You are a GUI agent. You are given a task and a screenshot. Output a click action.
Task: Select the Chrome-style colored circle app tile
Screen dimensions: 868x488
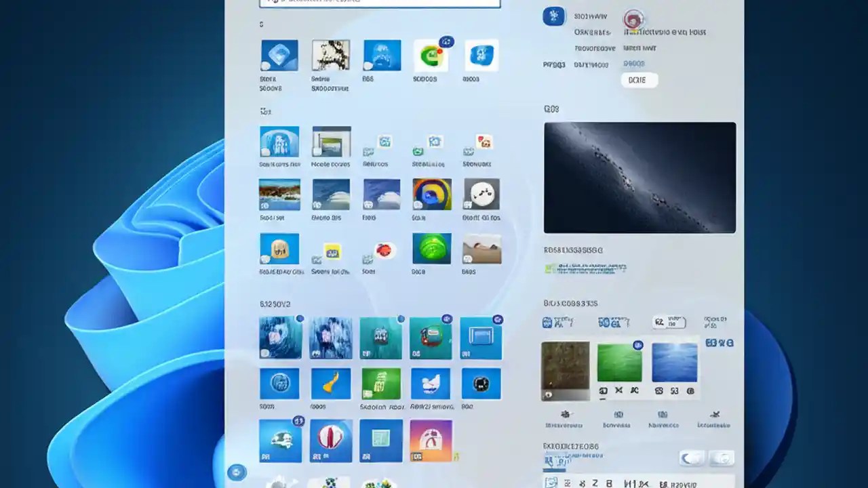(432, 196)
